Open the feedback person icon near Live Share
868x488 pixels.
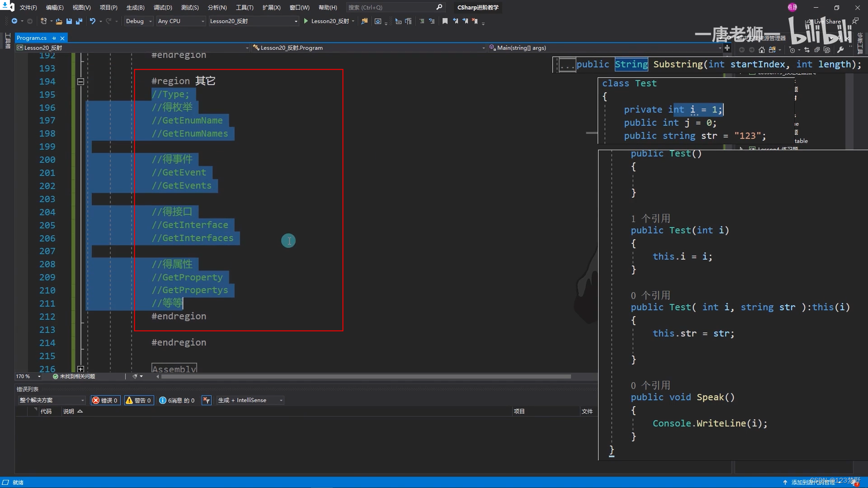click(855, 21)
